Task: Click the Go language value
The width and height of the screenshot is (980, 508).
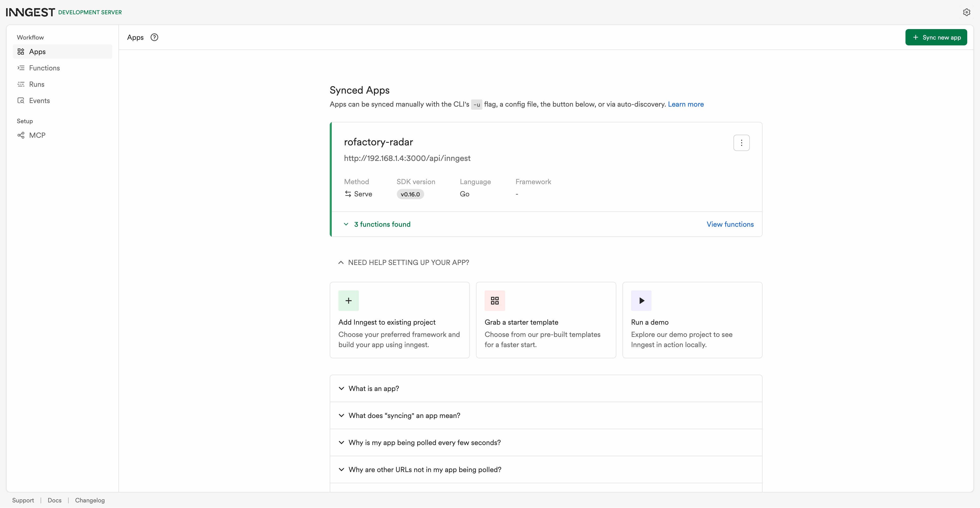Action: tap(464, 194)
